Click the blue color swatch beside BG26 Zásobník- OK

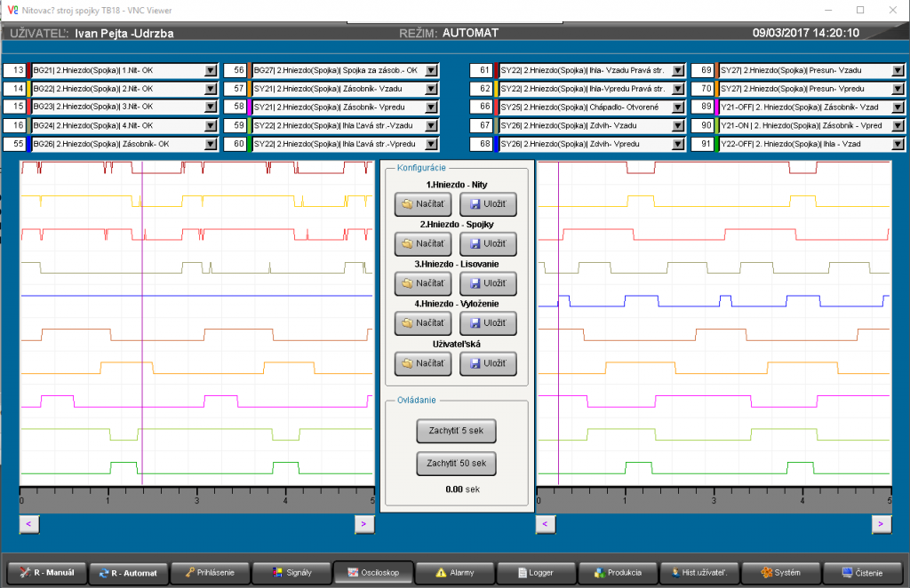(x=29, y=144)
